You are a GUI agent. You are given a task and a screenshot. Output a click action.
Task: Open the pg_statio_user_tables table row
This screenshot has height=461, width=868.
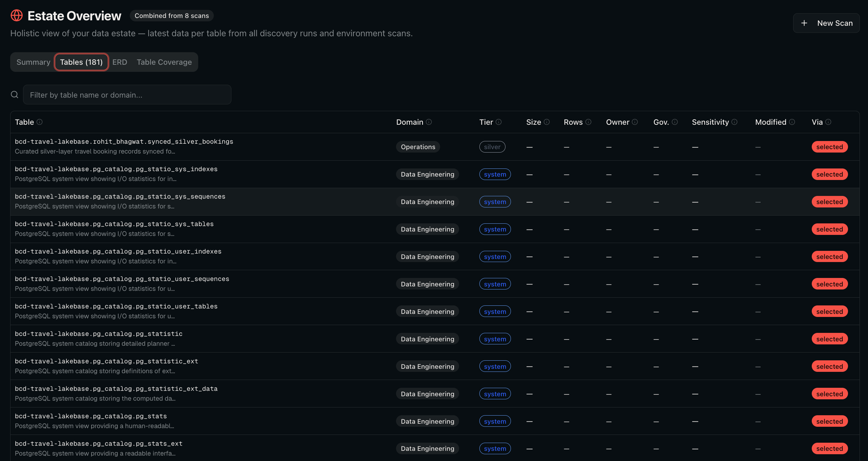[435, 312]
